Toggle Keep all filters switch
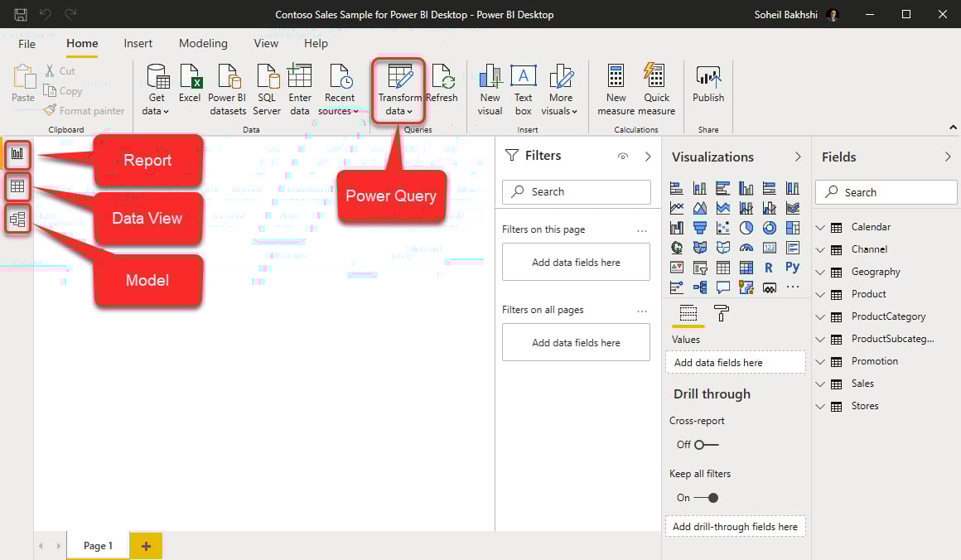 [706, 498]
